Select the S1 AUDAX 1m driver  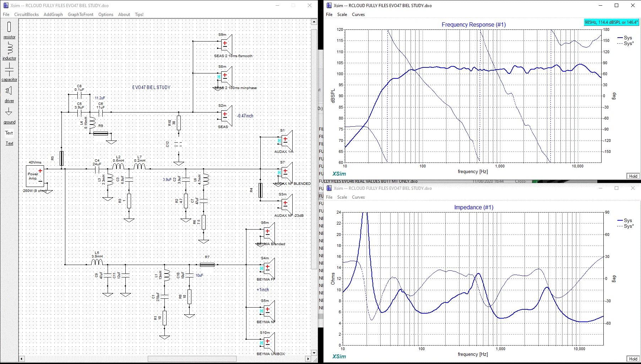[x=285, y=140]
